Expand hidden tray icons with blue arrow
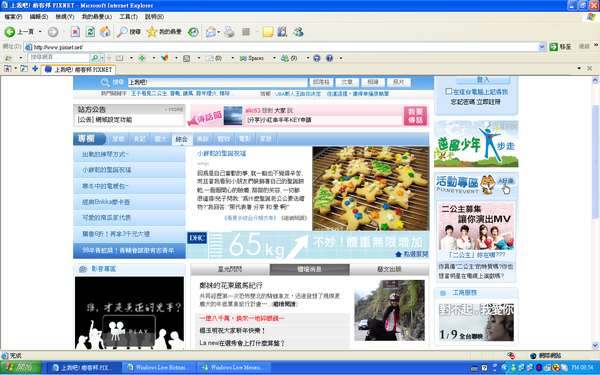The width and height of the screenshot is (600, 375). (504, 368)
